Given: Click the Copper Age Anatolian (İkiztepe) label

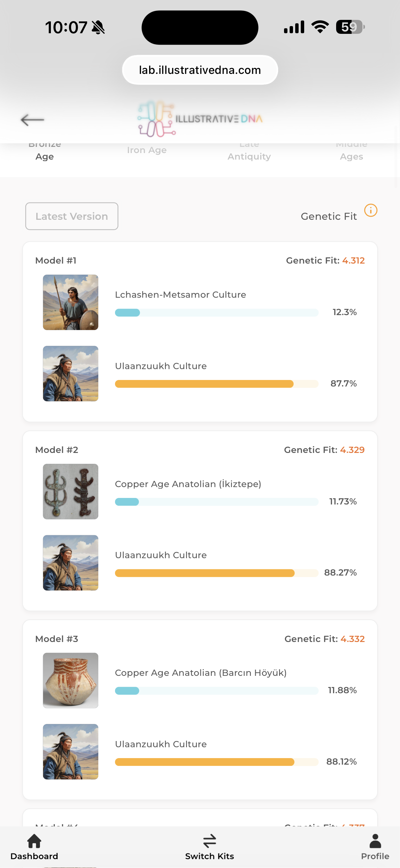Looking at the screenshot, I should [188, 484].
